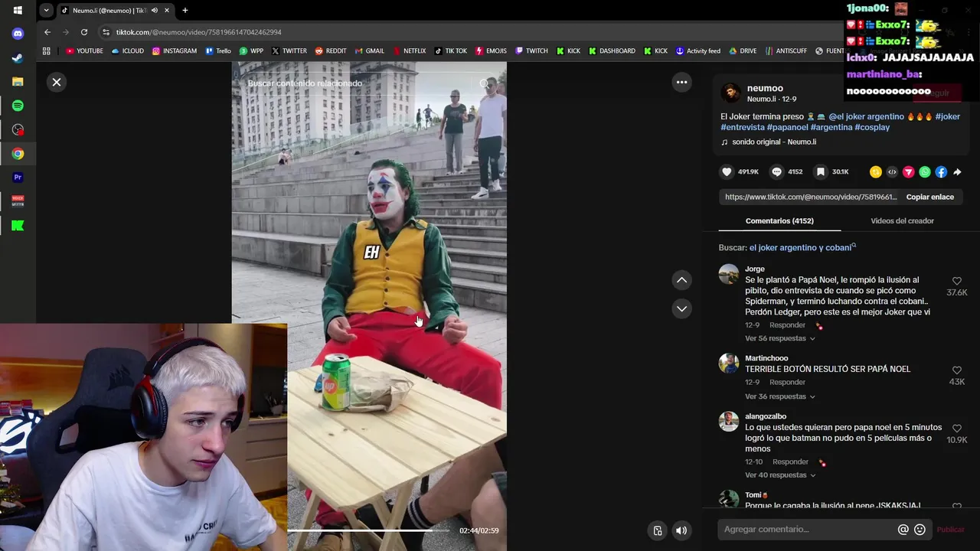The width and height of the screenshot is (980, 551).
Task: Switch to Videos del creador tab
Action: coord(902,220)
